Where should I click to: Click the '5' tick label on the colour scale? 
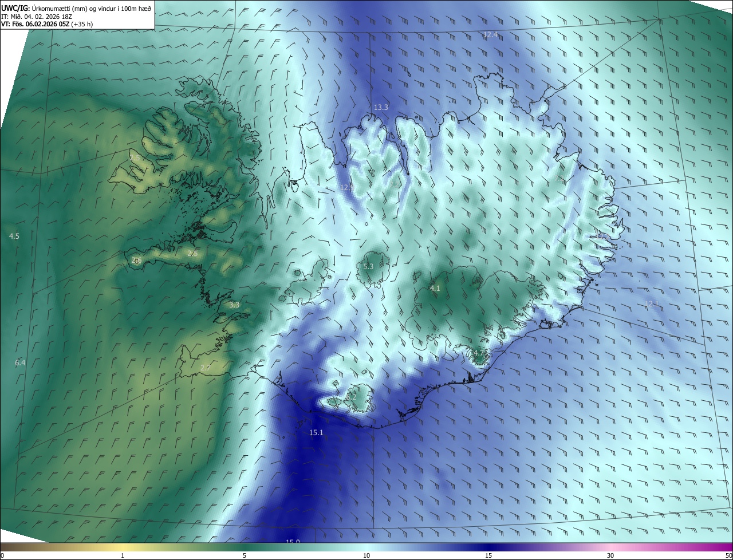click(245, 555)
